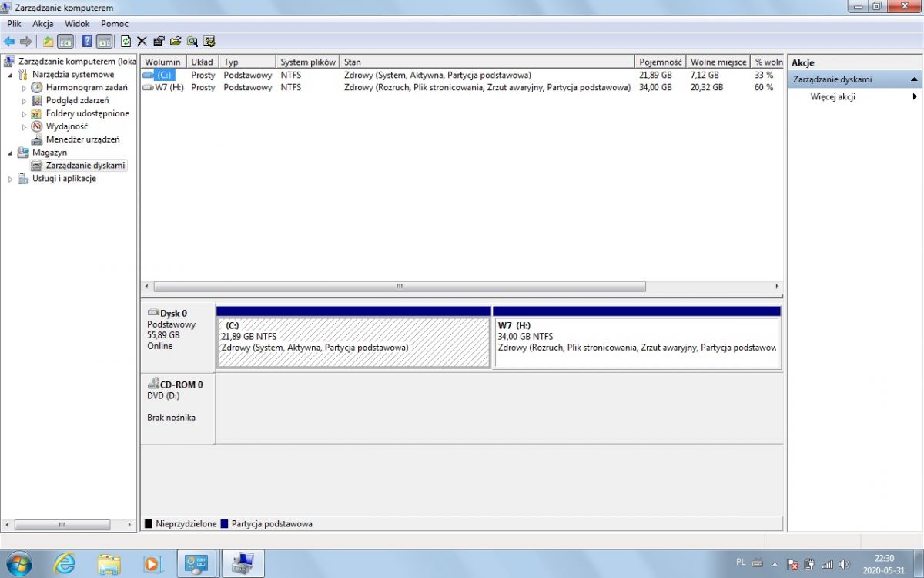Click the Forward arrow toolbar icon
This screenshot has width=924, height=578.
tap(26, 42)
